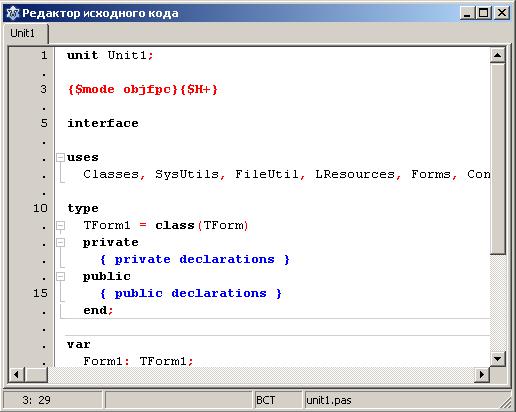Maximize the source editor window

[x=484, y=13]
